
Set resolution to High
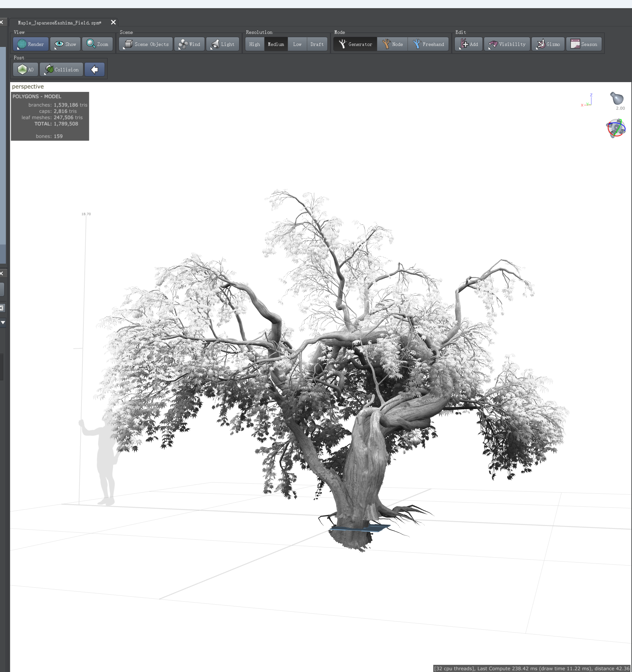coord(254,44)
